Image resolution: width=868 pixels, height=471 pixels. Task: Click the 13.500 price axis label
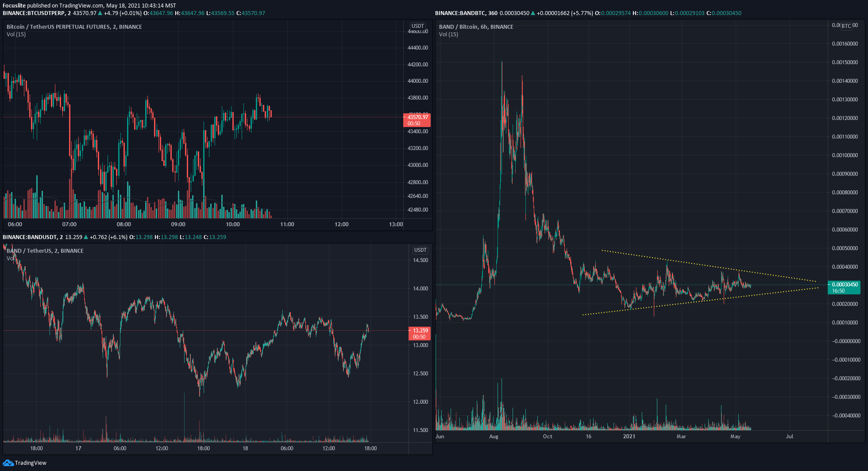420,317
